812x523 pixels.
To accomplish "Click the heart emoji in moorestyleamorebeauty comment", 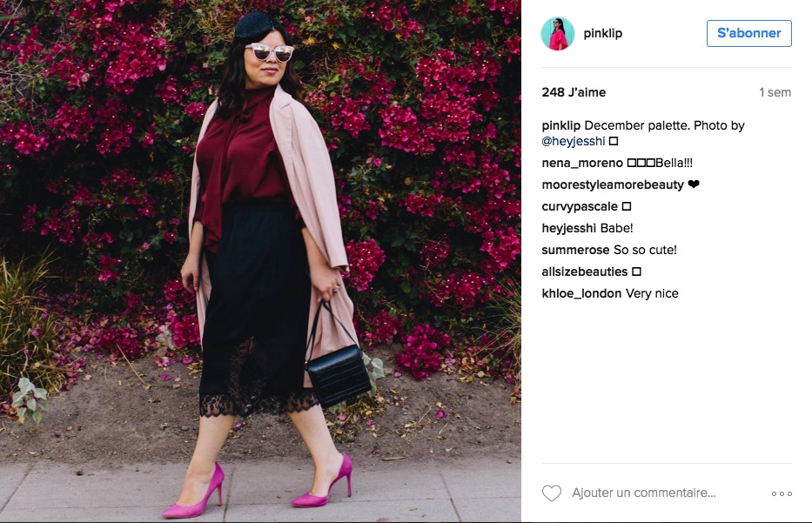I will pos(694,184).
